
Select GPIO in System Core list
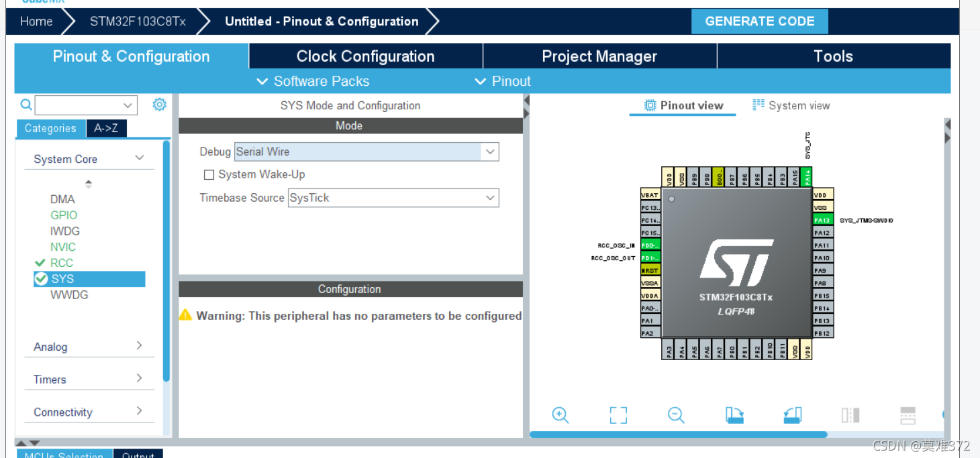coord(64,215)
